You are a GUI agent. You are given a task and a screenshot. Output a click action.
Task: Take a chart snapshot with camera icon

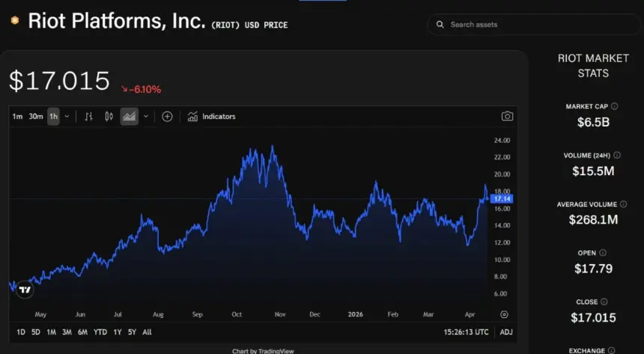(507, 116)
